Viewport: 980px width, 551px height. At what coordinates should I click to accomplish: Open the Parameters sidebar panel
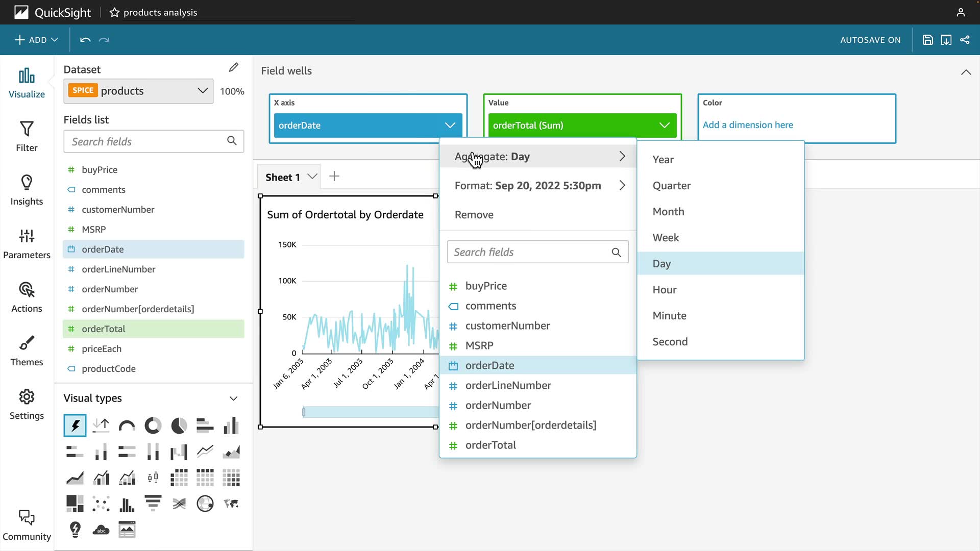coord(27,243)
